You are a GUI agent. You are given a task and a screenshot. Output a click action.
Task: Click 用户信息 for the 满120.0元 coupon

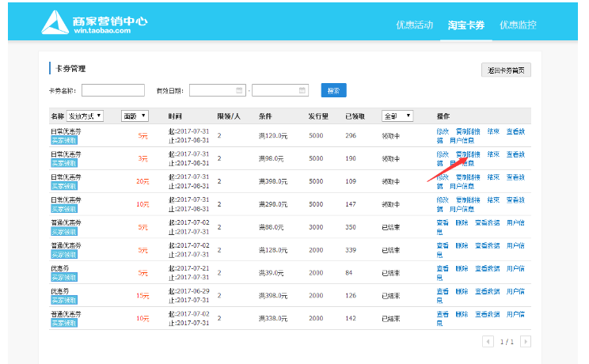(x=462, y=141)
